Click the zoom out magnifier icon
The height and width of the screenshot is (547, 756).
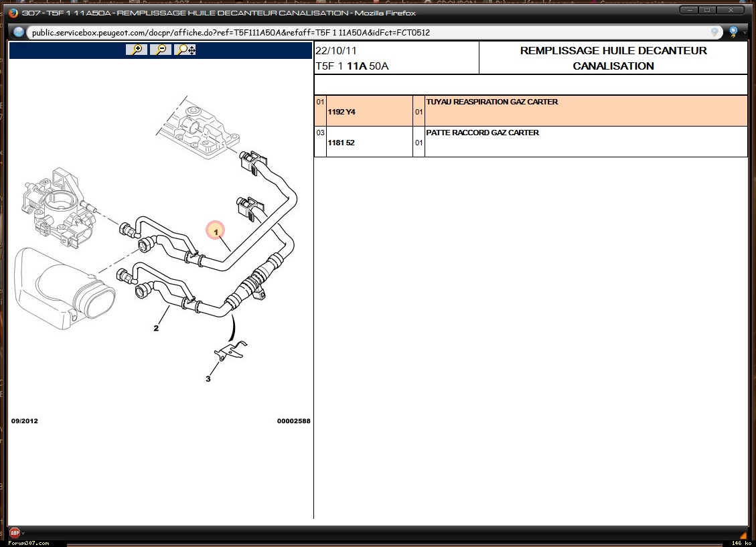tap(161, 50)
